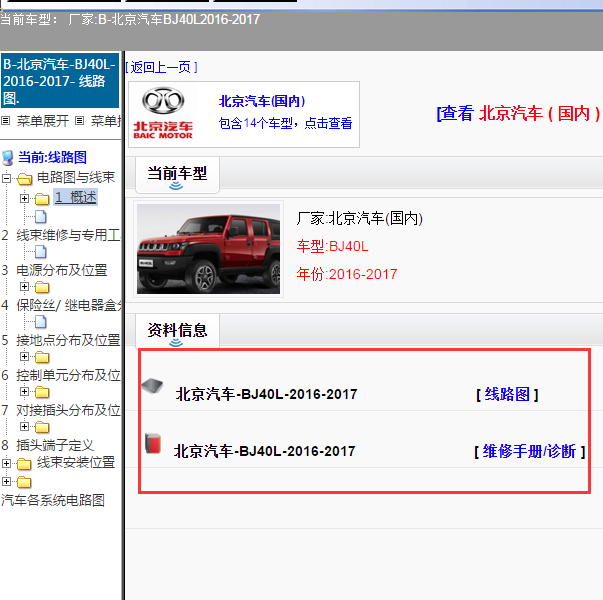Select 5 接地点分布及位置 tree item
Image resolution: width=603 pixels, height=600 pixels.
61,340
